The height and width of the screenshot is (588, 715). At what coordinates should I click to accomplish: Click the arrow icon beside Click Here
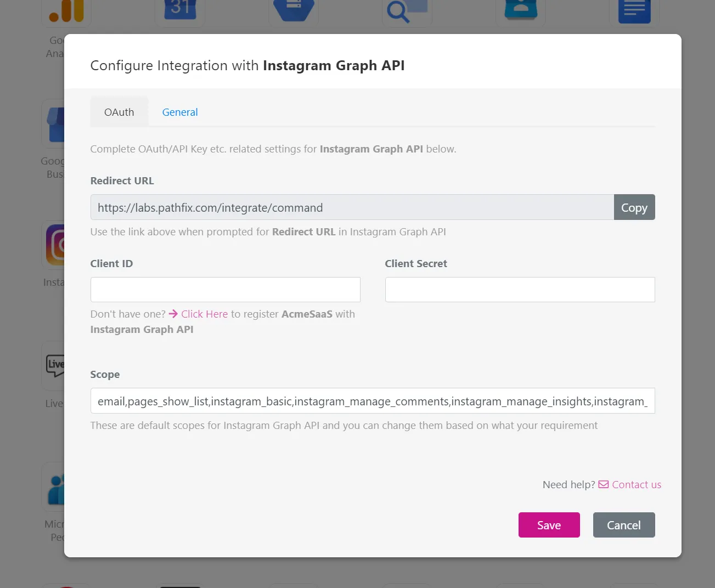point(173,314)
